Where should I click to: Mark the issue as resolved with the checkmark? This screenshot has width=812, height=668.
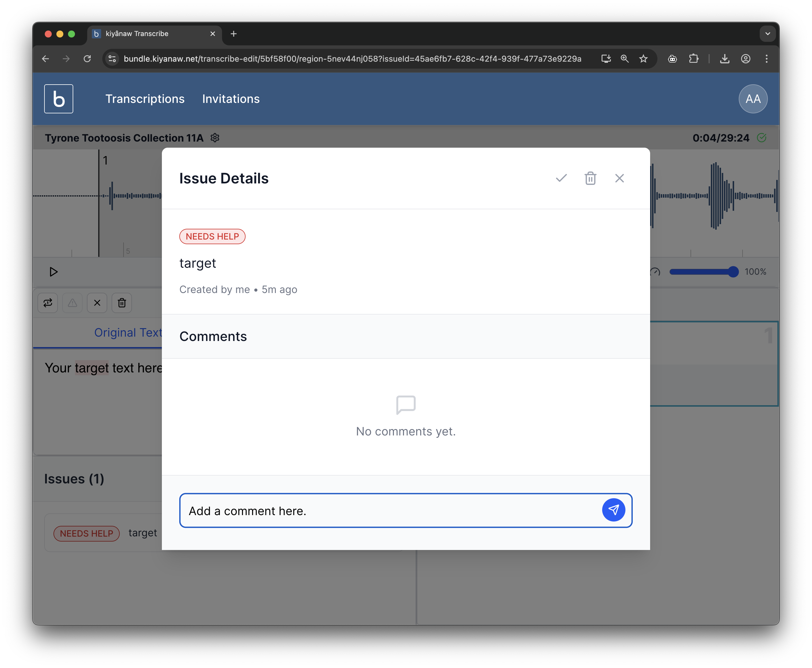point(561,178)
